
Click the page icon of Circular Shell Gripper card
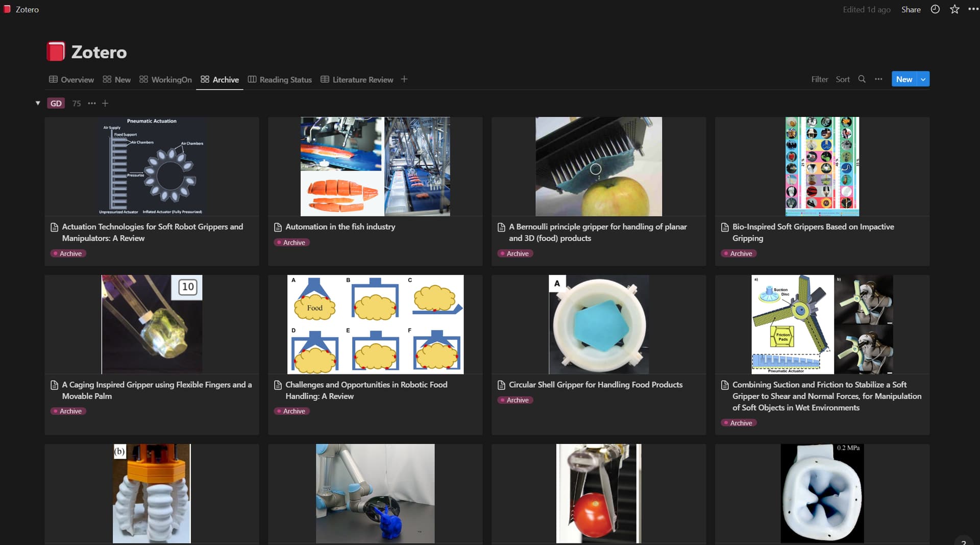pyautogui.click(x=501, y=385)
